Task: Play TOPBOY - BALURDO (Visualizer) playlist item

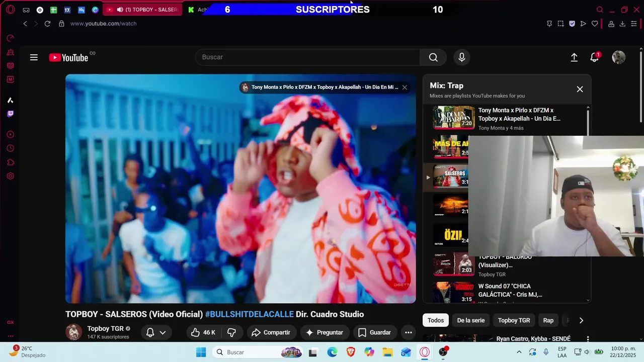Action: click(x=506, y=265)
